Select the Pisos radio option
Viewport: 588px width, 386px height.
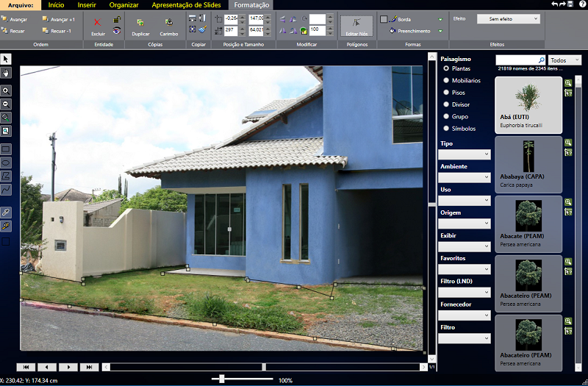(446, 93)
